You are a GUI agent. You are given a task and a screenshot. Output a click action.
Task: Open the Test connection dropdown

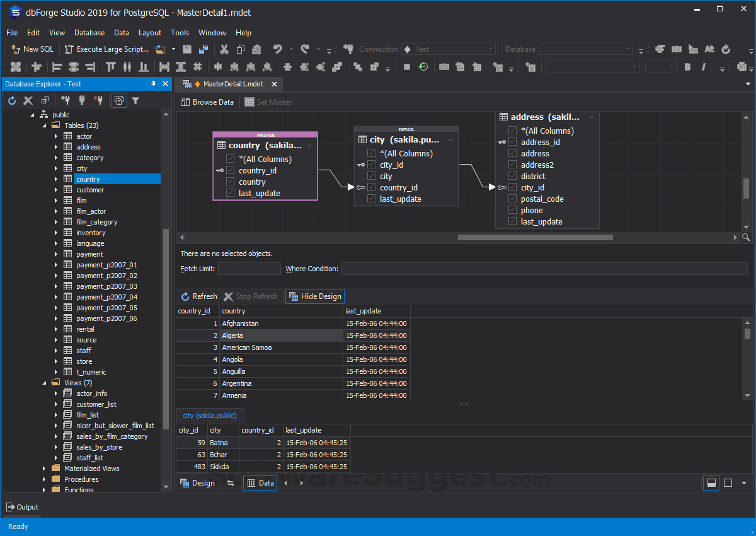(490, 49)
